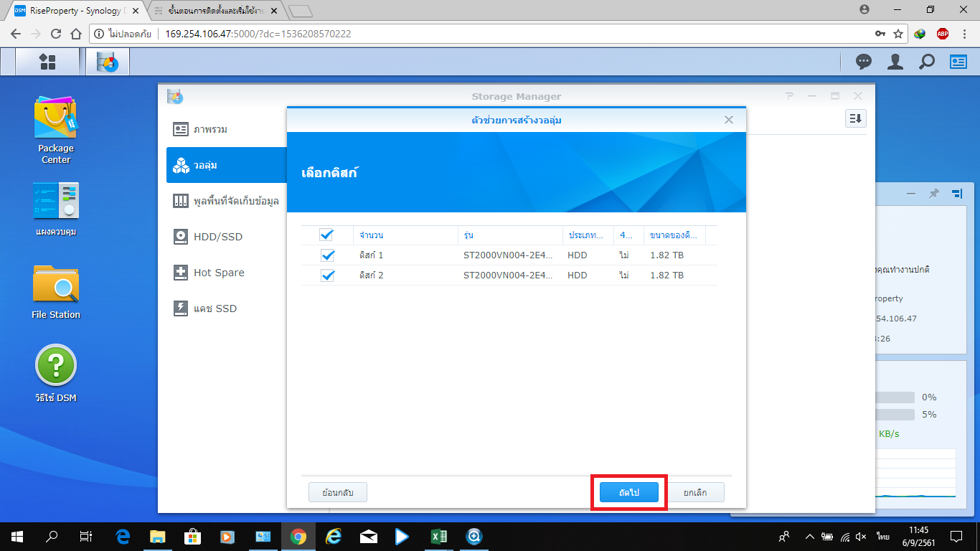The width and height of the screenshot is (980, 551).
Task: Click the Cancel button in the wizard
Action: (694, 493)
